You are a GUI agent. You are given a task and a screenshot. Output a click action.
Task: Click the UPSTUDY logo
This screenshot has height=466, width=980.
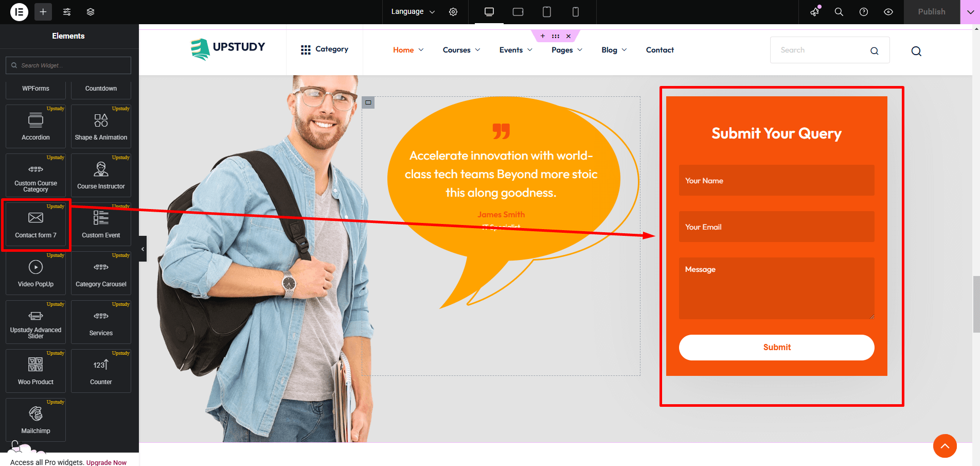(x=228, y=49)
